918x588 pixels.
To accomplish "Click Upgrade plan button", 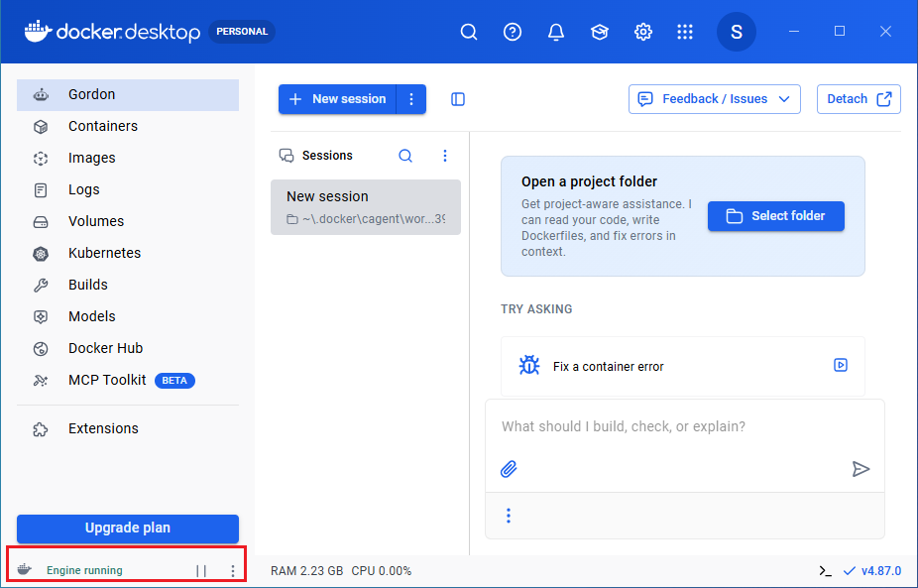I will tap(128, 529).
